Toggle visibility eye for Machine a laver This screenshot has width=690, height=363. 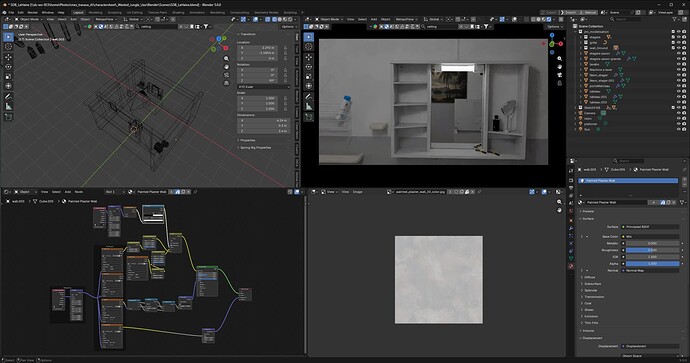[x=679, y=70]
